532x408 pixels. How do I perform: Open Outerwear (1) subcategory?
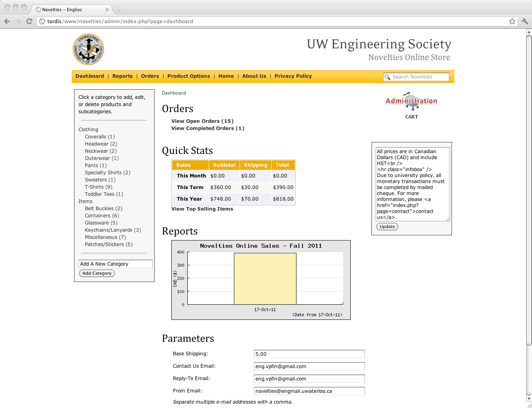[x=102, y=158]
